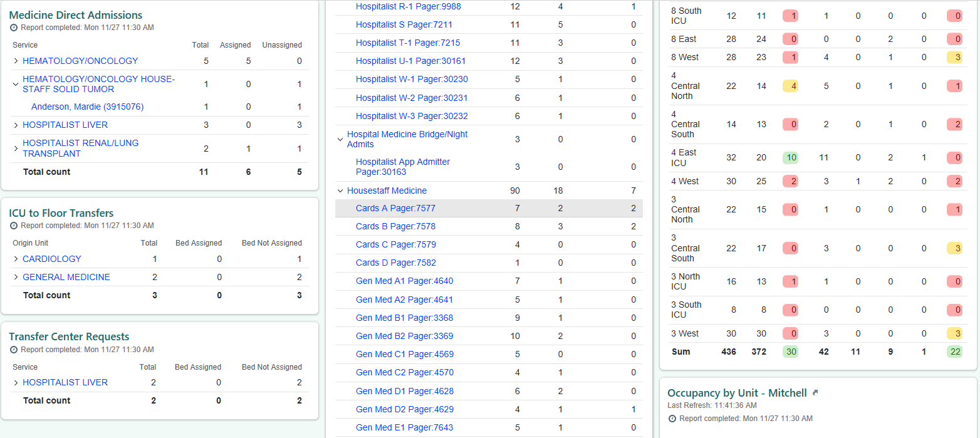Select Gen Med B2 Pager:3369 team

[404, 336]
